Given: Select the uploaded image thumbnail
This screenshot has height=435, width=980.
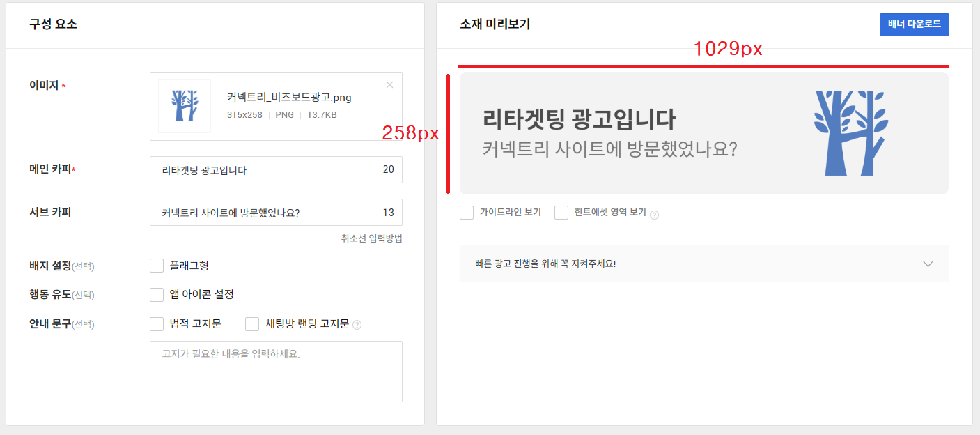Looking at the screenshot, I should (184, 107).
